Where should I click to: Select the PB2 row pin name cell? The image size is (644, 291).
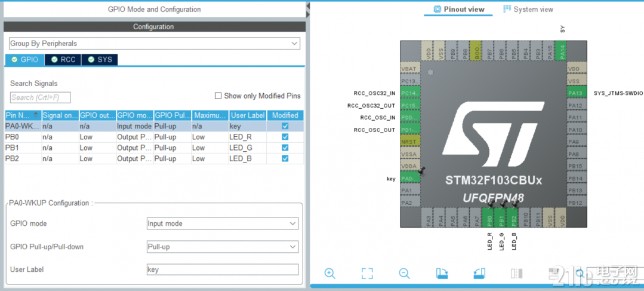(23, 158)
